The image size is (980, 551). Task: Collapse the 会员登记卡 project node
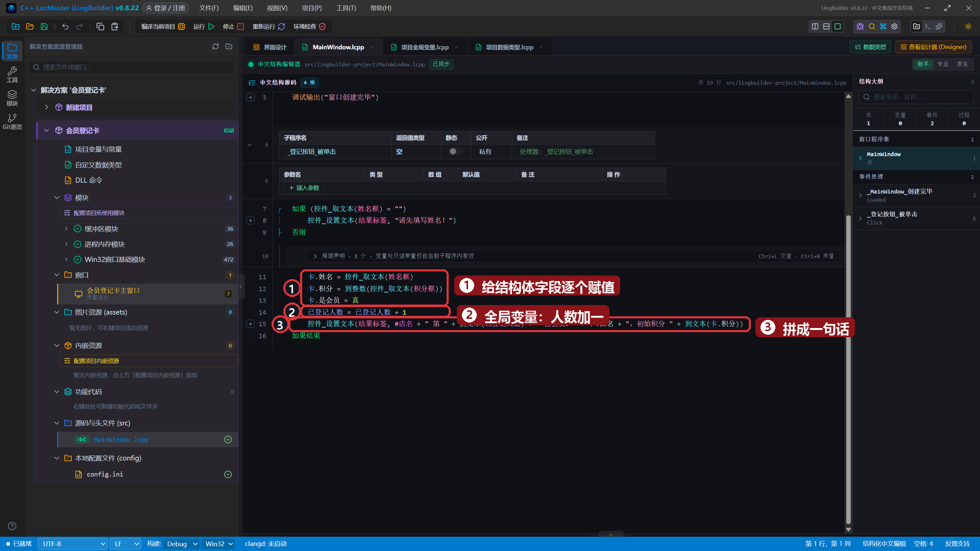[46, 131]
